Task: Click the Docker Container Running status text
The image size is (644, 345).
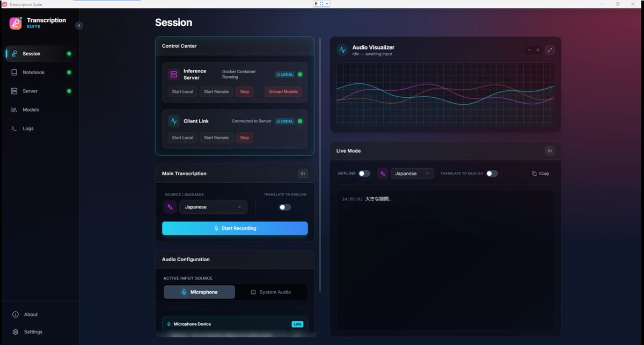Action: (239, 74)
